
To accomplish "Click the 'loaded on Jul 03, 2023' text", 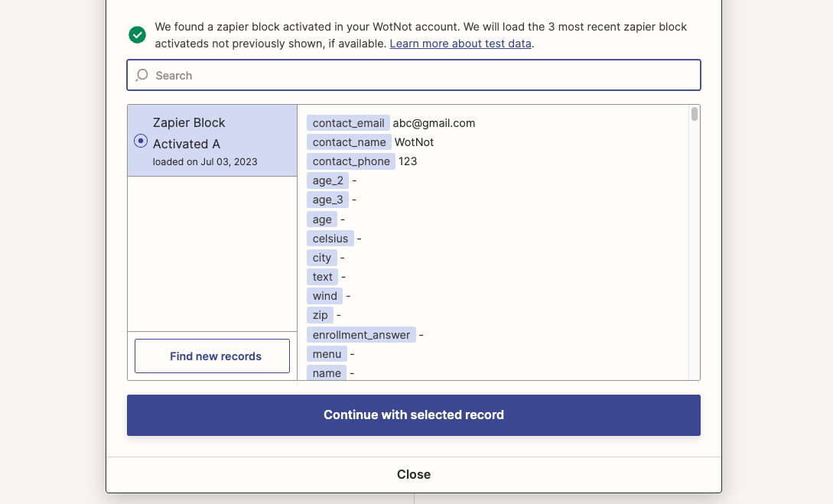I will (205, 162).
